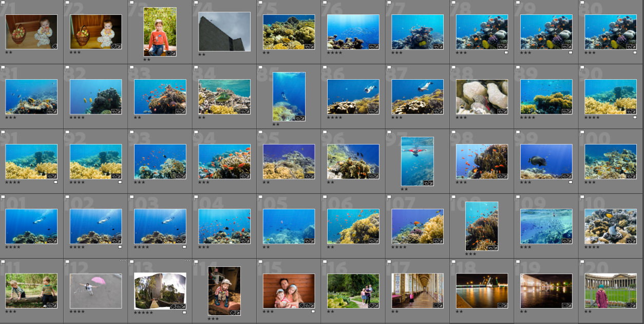Click the color label square on cell 115
This screenshot has width=644, height=324.
pyautogui.click(x=313, y=312)
